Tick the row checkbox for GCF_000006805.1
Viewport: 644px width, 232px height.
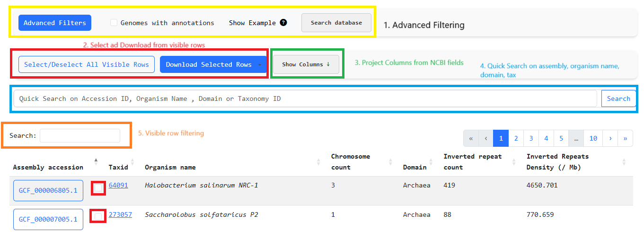click(98, 187)
